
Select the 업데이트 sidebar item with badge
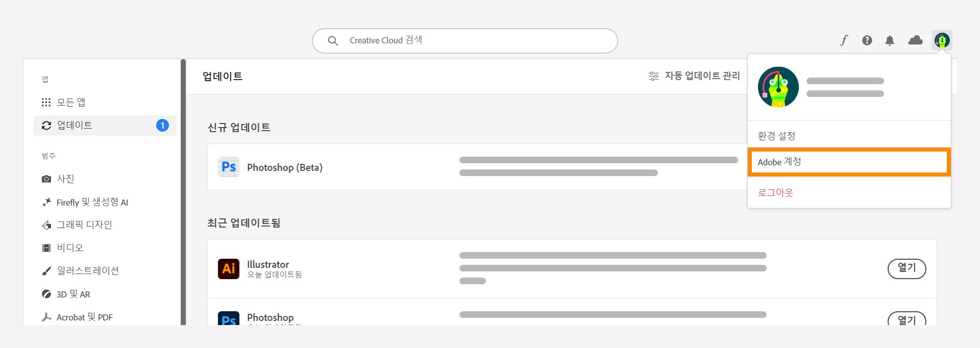tap(77, 125)
